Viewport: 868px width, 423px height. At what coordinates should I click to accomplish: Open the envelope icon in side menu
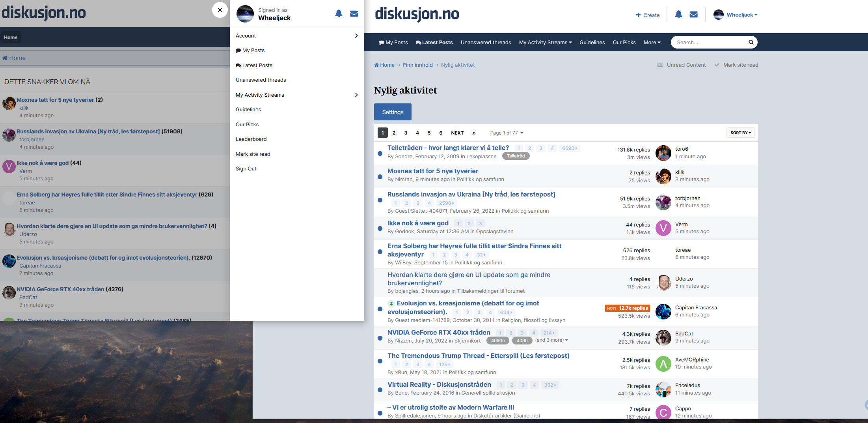click(354, 14)
